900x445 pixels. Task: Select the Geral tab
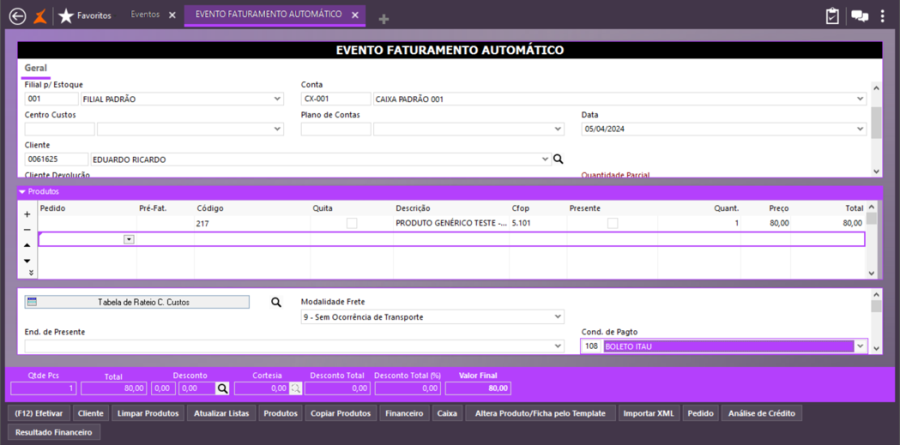coord(36,68)
